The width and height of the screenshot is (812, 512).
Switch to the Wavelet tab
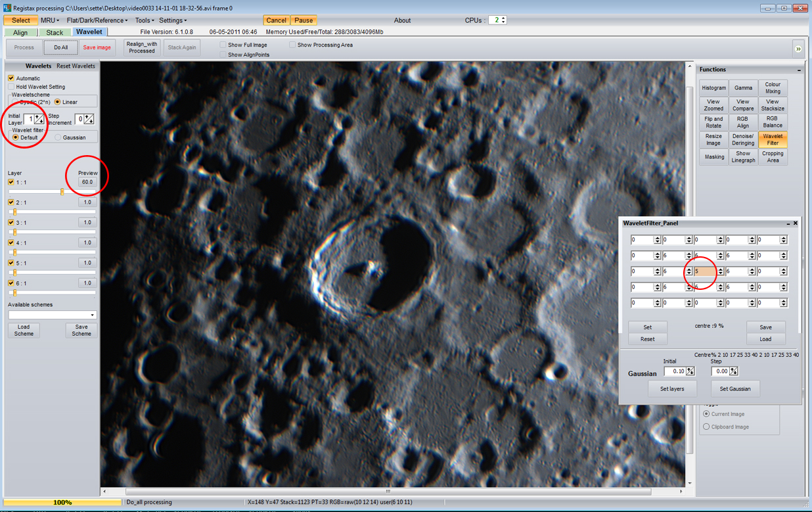coord(89,32)
